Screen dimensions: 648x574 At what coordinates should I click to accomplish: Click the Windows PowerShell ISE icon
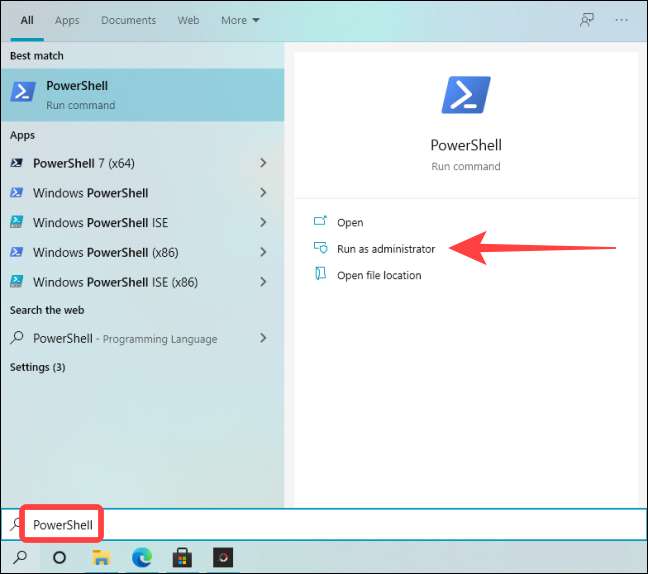coord(17,222)
